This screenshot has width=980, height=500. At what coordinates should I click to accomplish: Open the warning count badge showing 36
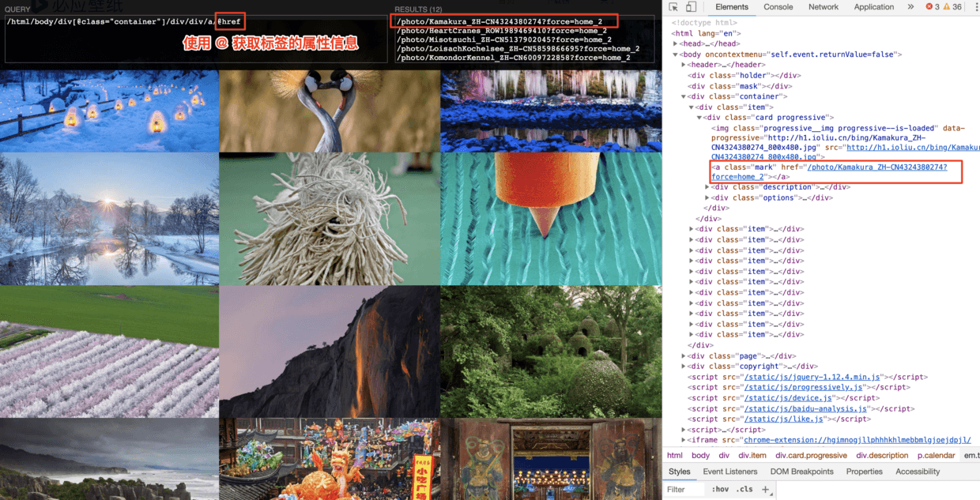[952, 7]
